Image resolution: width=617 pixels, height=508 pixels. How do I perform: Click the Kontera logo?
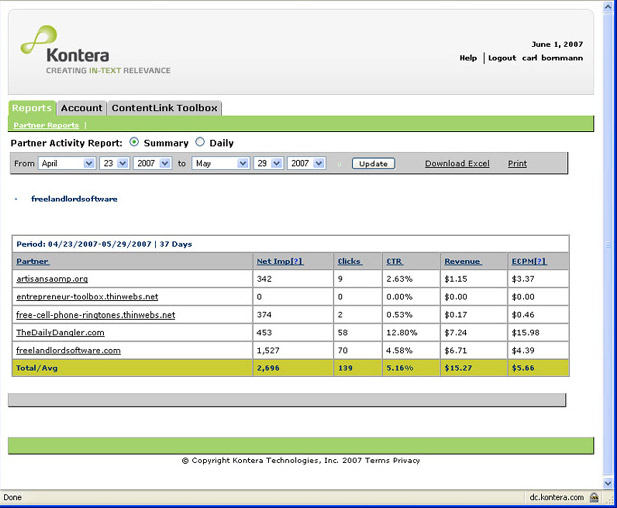tap(96, 50)
